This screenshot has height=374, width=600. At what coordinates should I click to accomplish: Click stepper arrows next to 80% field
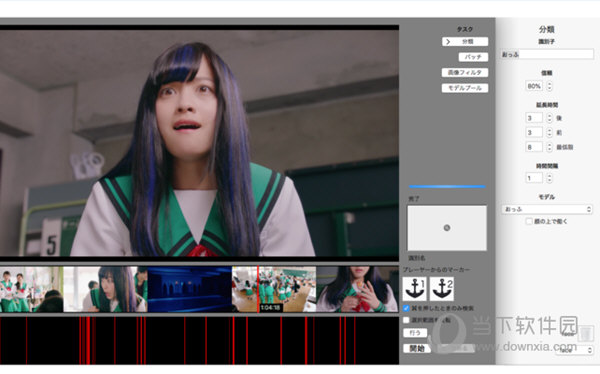(549, 86)
